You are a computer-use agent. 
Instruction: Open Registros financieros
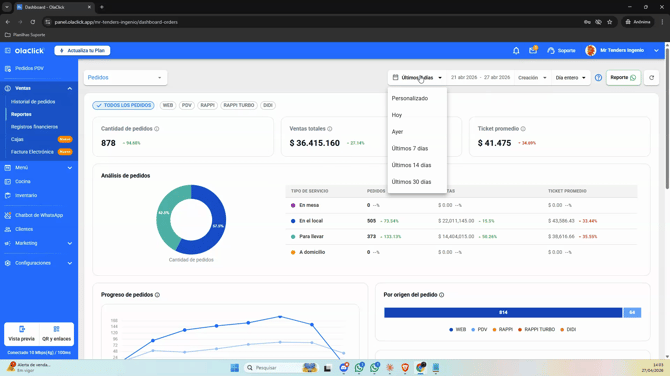pyautogui.click(x=34, y=127)
